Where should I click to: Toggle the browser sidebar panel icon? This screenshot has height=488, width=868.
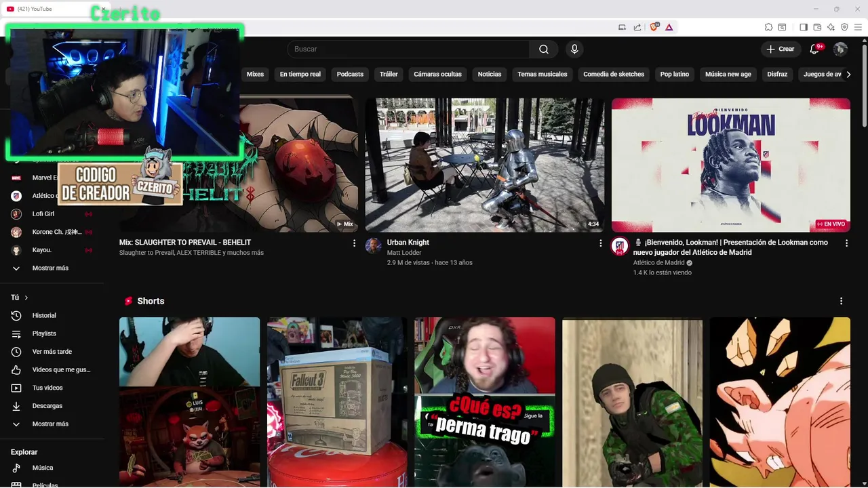804,27
